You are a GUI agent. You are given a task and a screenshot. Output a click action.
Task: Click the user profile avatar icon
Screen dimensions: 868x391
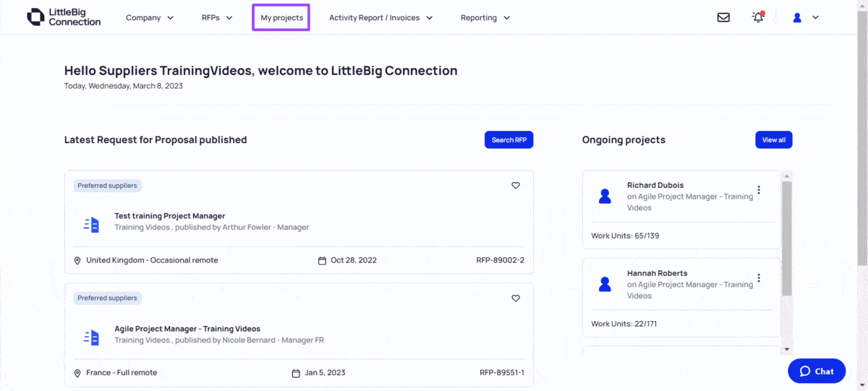pyautogui.click(x=797, y=17)
